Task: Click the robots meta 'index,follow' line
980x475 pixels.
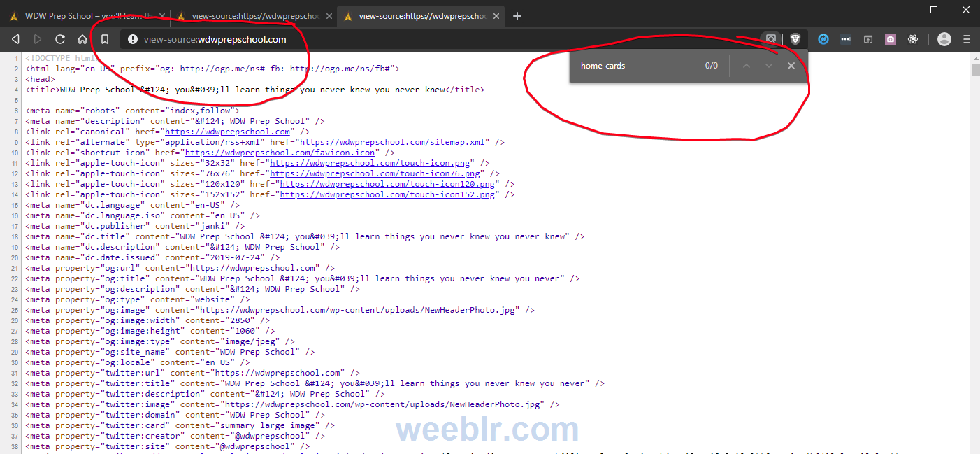Action: point(132,111)
